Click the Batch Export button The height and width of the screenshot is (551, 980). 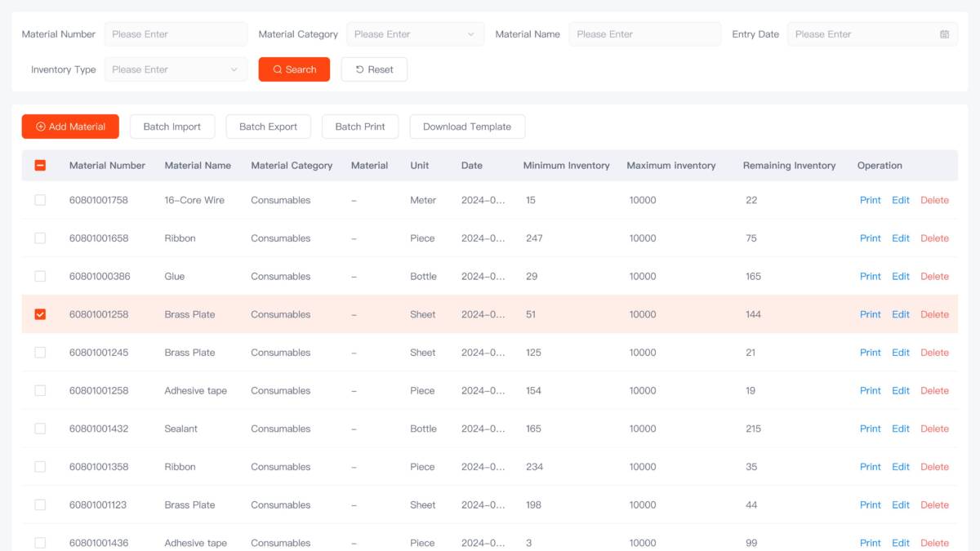pyautogui.click(x=268, y=127)
